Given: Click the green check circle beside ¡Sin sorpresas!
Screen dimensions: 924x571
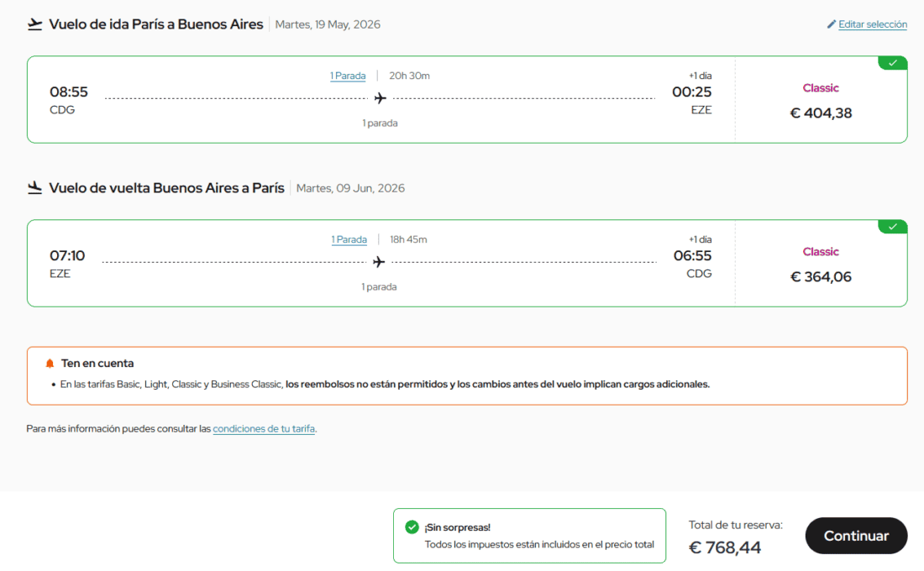Looking at the screenshot, I should point(412,527).
